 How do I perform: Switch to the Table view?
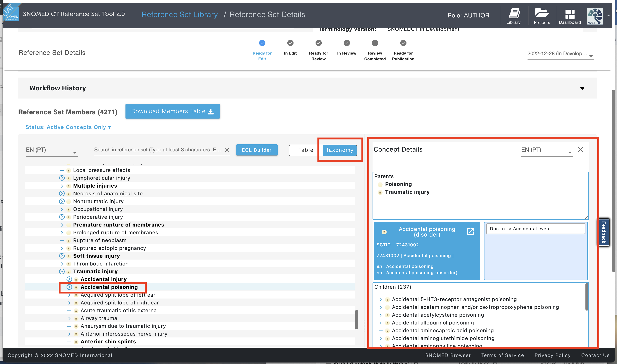tap(306, 150)
